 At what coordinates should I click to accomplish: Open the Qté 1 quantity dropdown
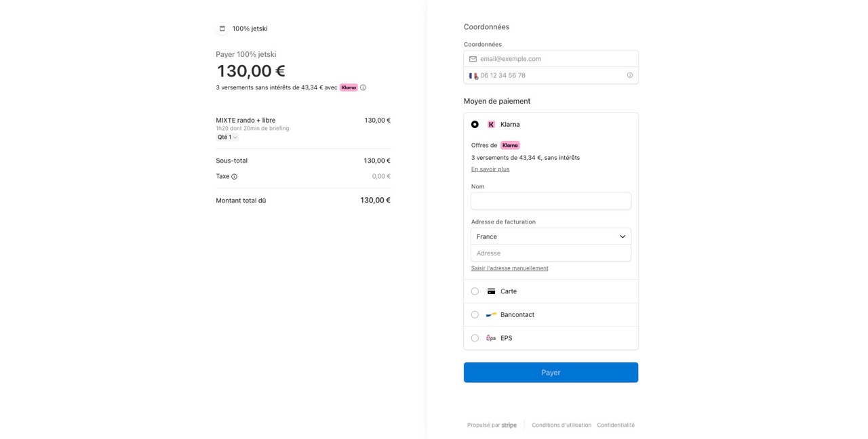point(227,138)
